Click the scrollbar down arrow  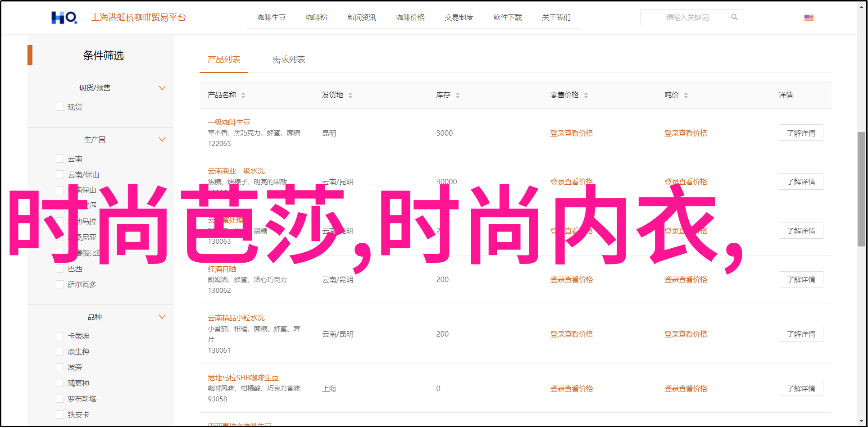[861, 421]
